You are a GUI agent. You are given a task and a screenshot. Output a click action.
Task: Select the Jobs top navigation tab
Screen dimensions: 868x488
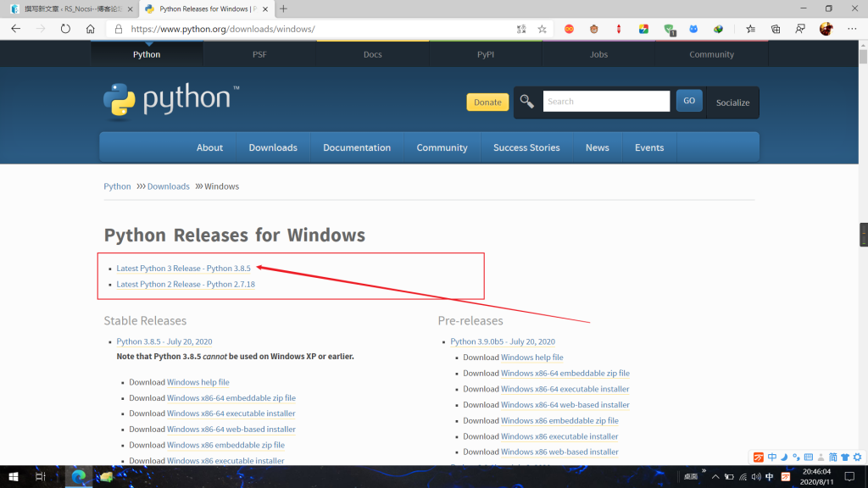[x=598, y=54]
